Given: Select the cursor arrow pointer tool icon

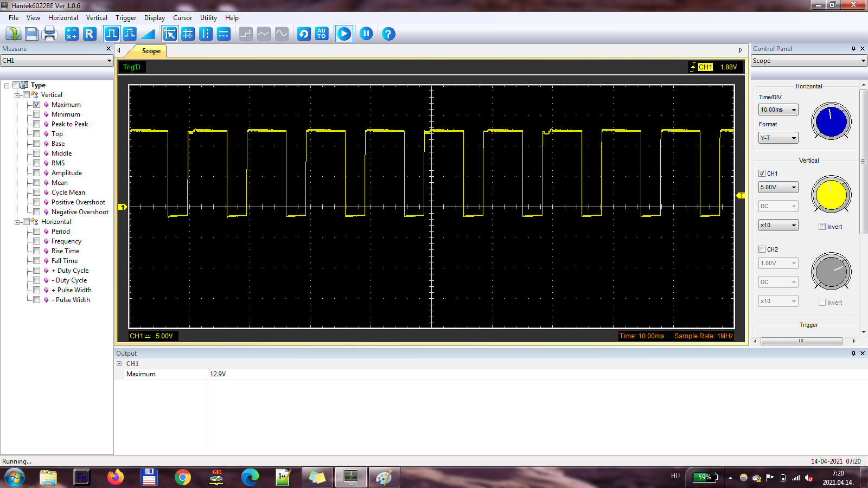Looking at the screenshot, I should click(170, 34).
